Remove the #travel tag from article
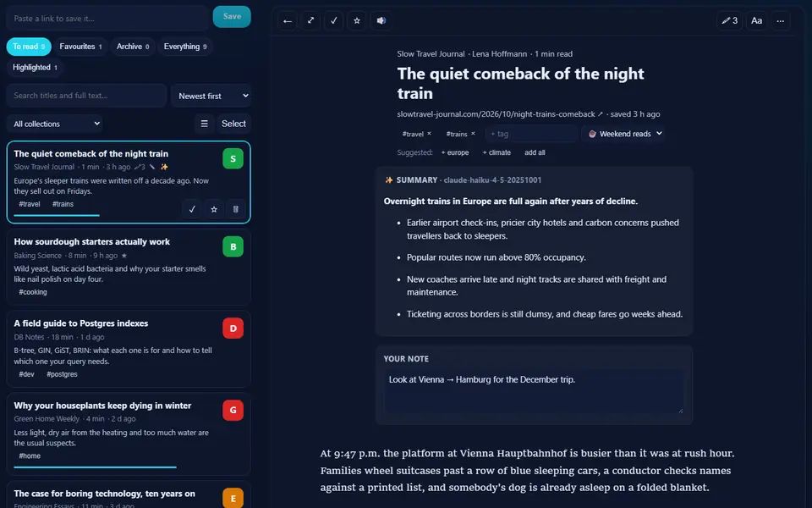Screen dimensions: 812x508 click(x=429, y=134)
